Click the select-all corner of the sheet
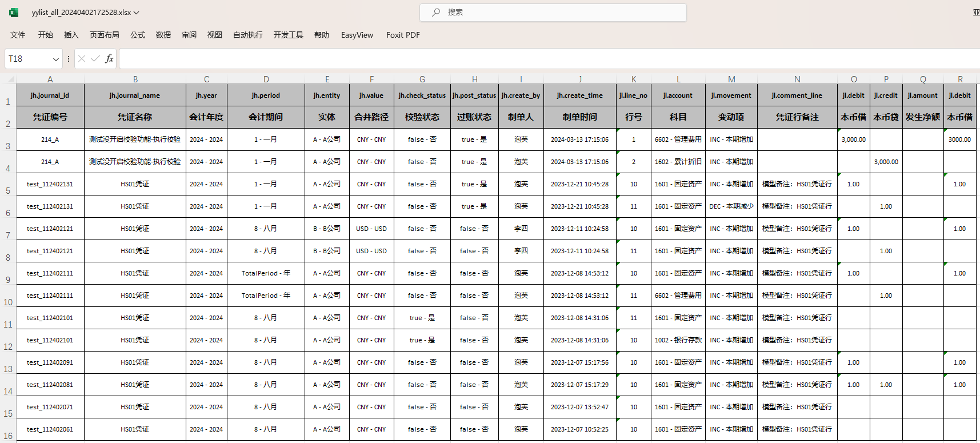Image resolution: width=980 pixels, height=443 pixels. coord(8,79)
